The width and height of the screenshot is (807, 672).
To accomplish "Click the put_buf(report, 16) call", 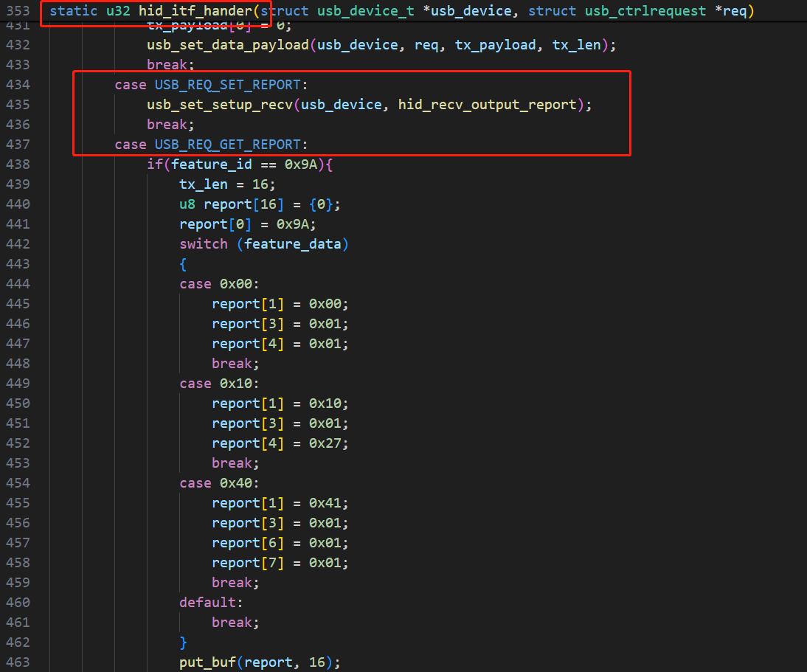I will coord(260,662).
